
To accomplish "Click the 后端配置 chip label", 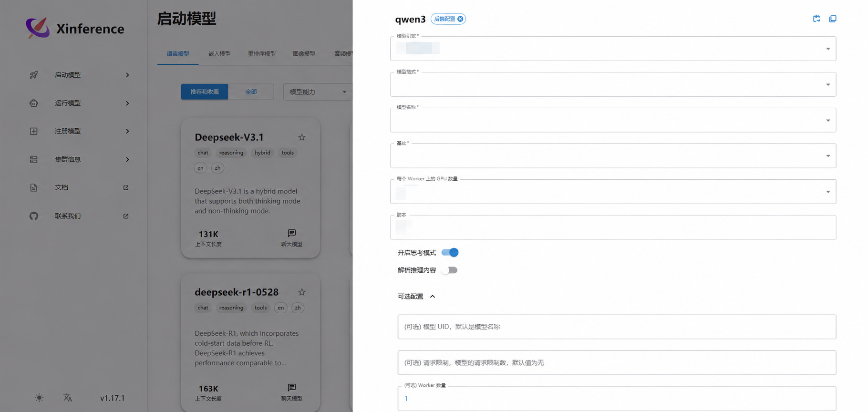I will coord(444,19).
